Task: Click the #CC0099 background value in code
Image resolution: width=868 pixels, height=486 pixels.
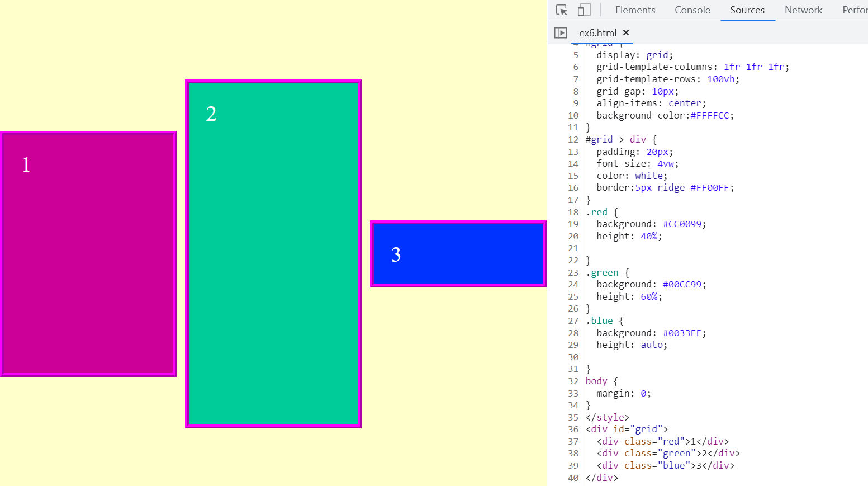Action: click(x=682, y=224)
